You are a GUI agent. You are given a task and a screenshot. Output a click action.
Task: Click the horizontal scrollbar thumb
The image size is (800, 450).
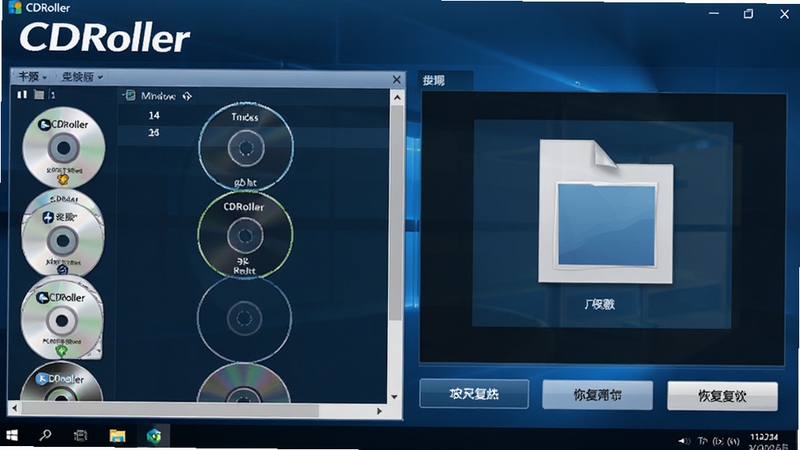point(170,409)
